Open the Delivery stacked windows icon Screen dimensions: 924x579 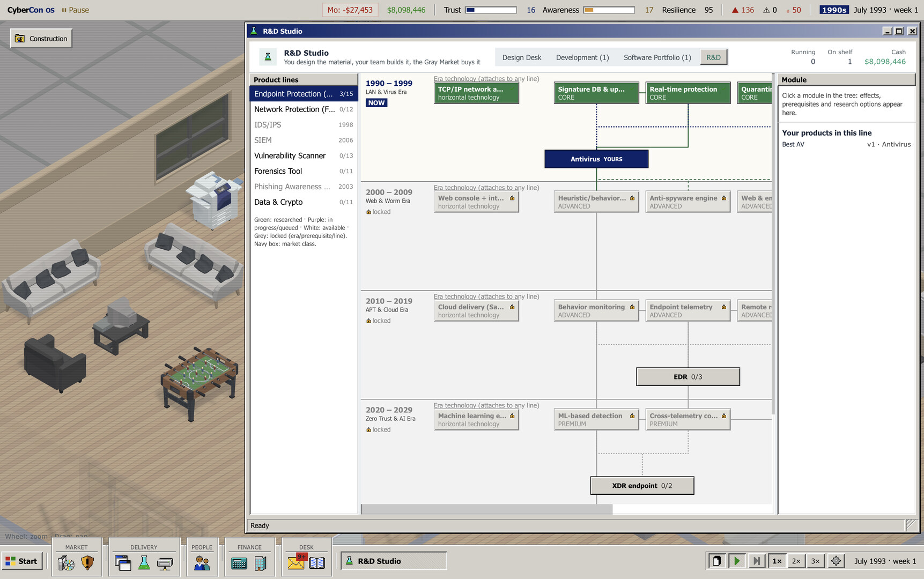(x=123, y=562)
